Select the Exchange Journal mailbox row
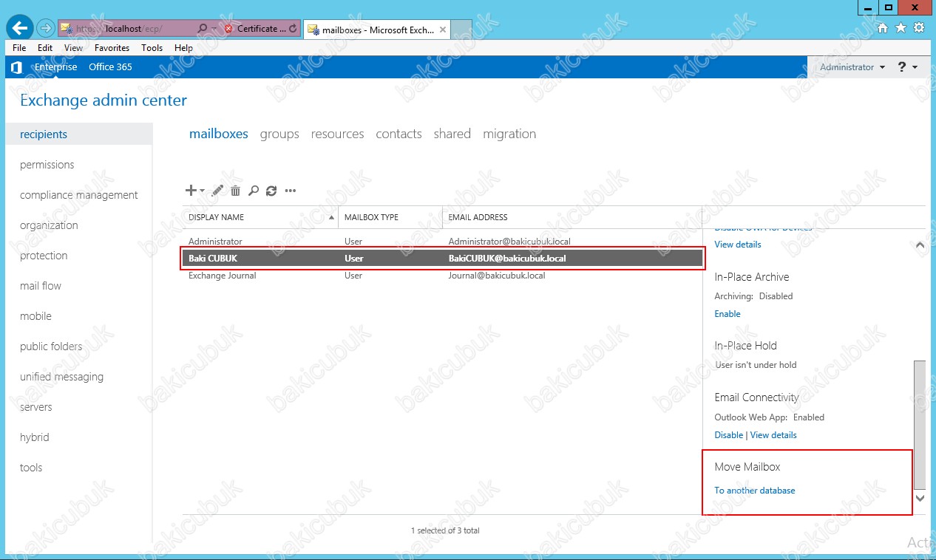 click(442, 276)
